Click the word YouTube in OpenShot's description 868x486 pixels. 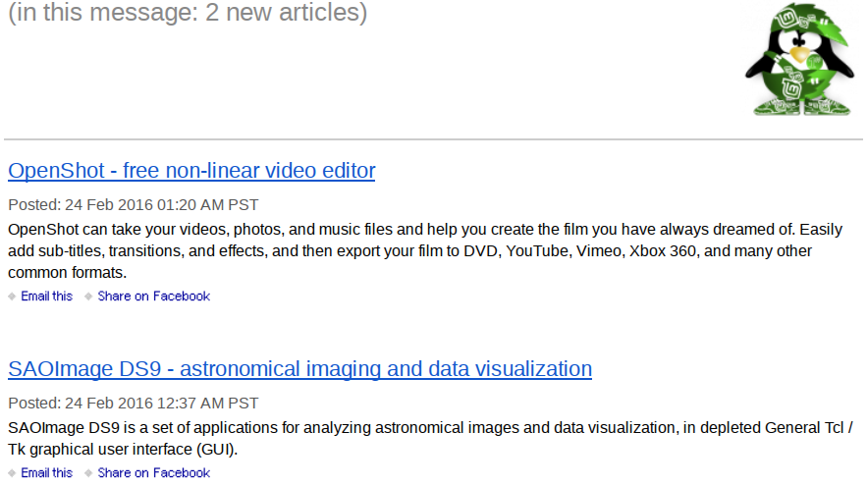point(537,250)
